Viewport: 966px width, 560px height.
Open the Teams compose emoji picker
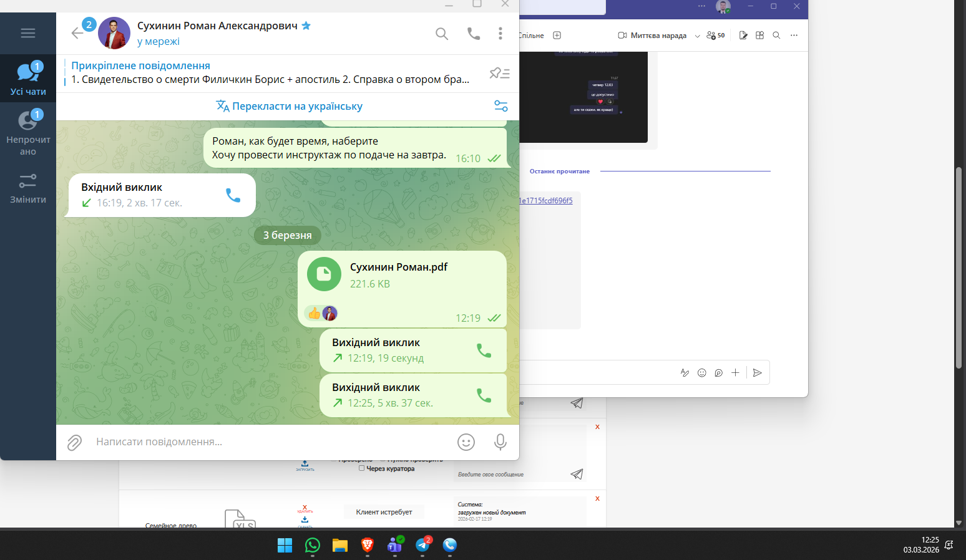[701, 373]
